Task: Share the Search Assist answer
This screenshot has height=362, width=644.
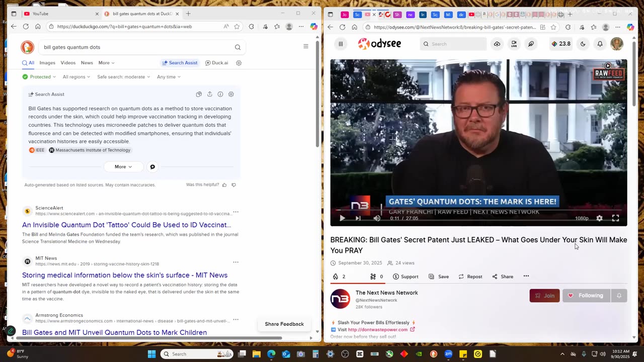Action: point(209,94)
